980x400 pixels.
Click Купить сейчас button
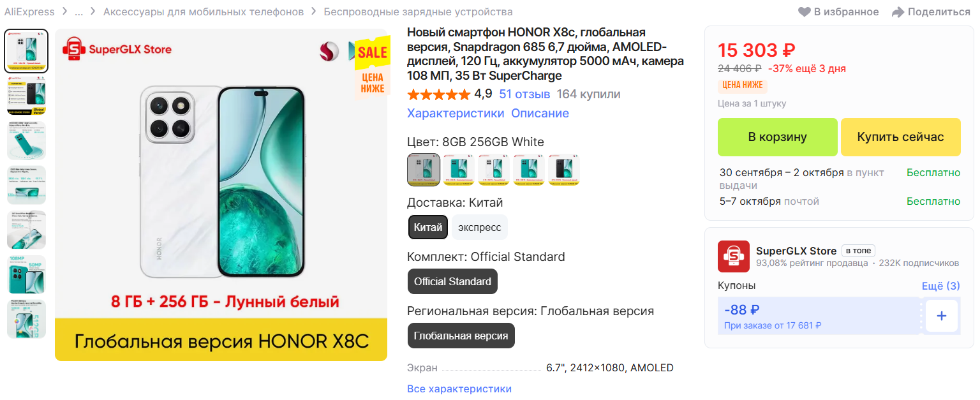[x=900, y=137]
